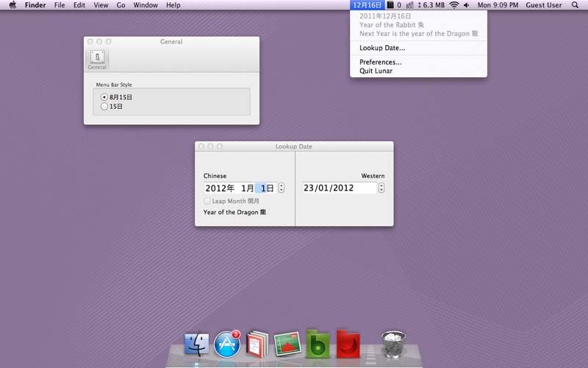Open the 12月16日 lunar menu bar item
The height and width of the screenshot is (368, 588).
click(x=367, y=5)
